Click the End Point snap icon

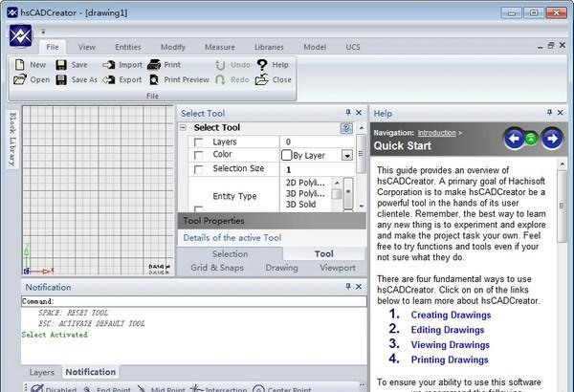pyautogui.click(x=87, y=389)
